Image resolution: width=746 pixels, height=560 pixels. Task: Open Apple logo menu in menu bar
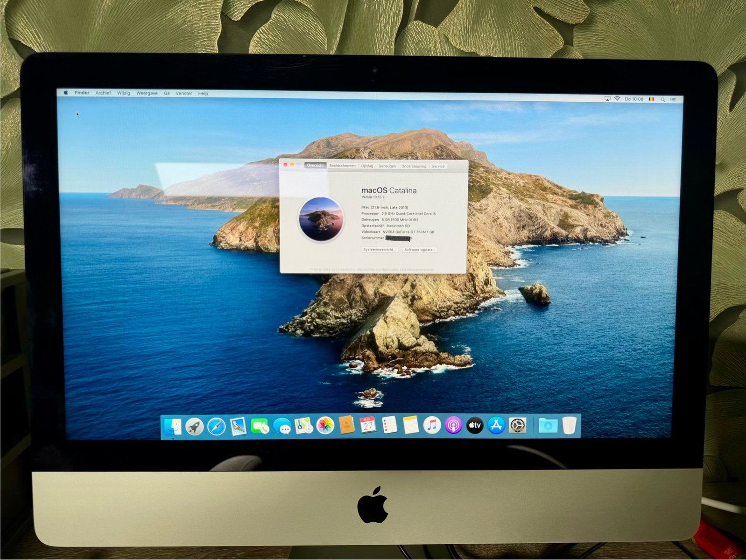(66, 92)
